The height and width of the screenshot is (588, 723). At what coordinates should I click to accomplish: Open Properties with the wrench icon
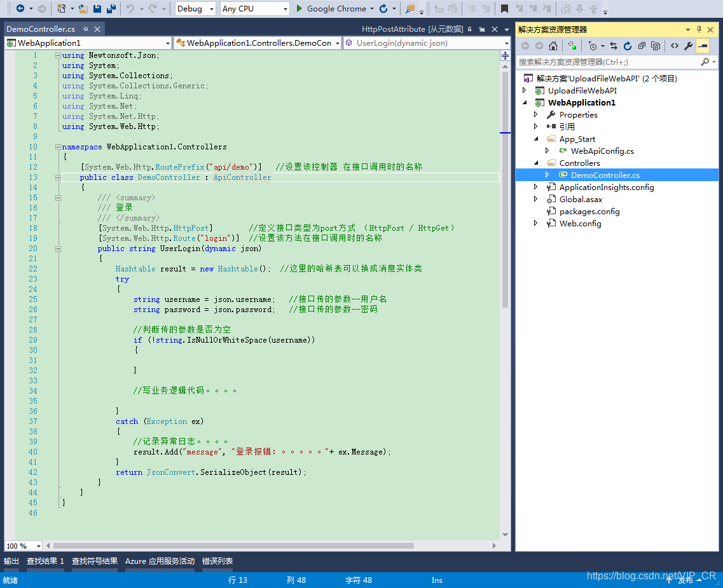(x=689, y=46)
